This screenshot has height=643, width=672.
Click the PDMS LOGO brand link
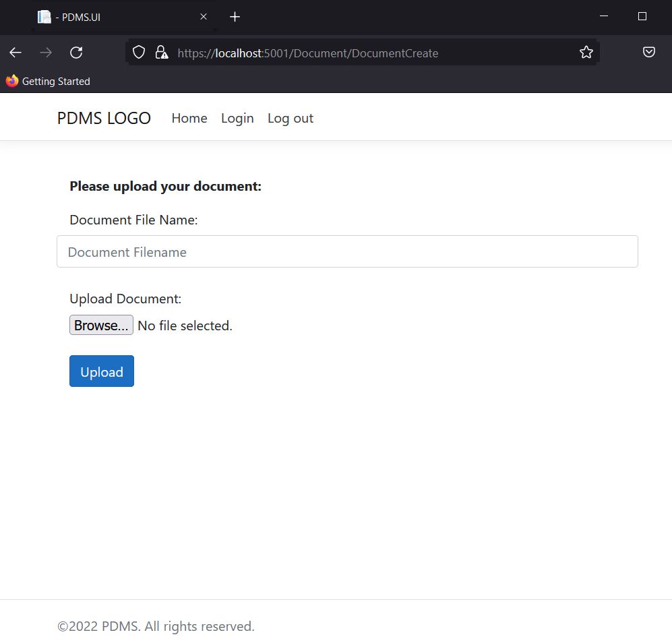coord(104,119)
